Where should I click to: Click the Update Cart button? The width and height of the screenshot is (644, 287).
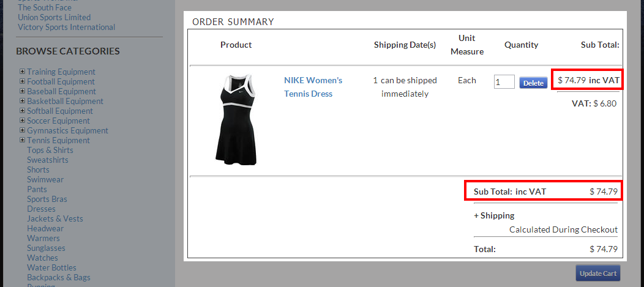[x=597, y=274]
